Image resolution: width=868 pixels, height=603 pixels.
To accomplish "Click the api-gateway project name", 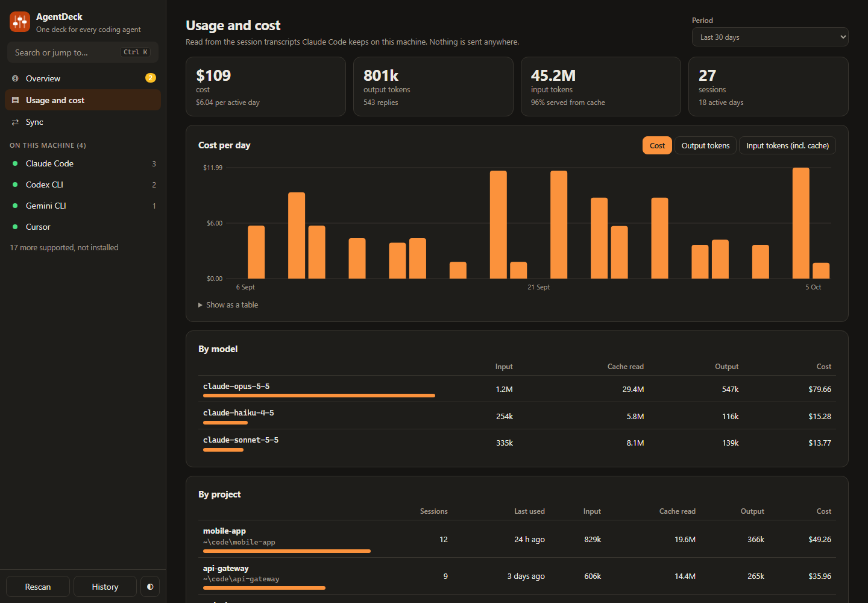I will [226, 568].
